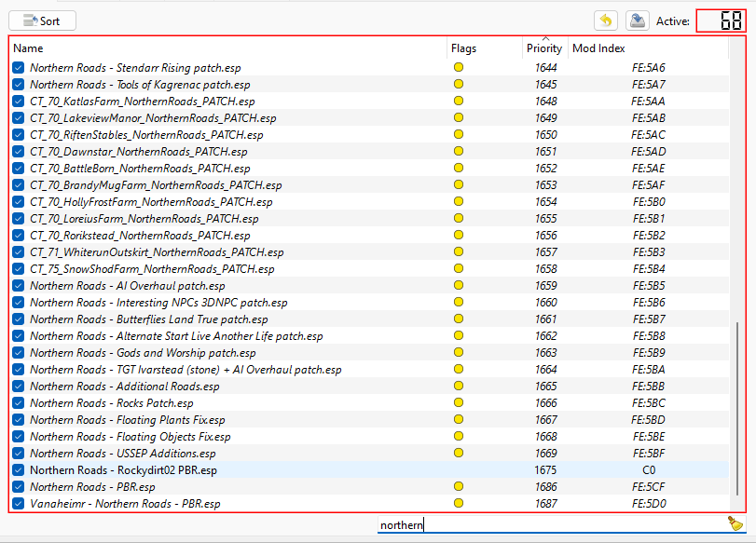Click the broom icon to clear filter

(x=735, y=523)
